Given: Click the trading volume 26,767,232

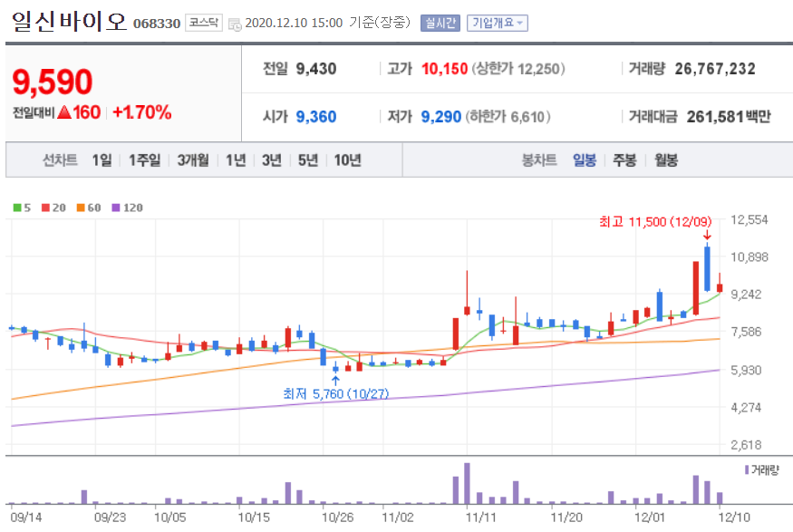Looking at the screenshot, I should [715, 69].
